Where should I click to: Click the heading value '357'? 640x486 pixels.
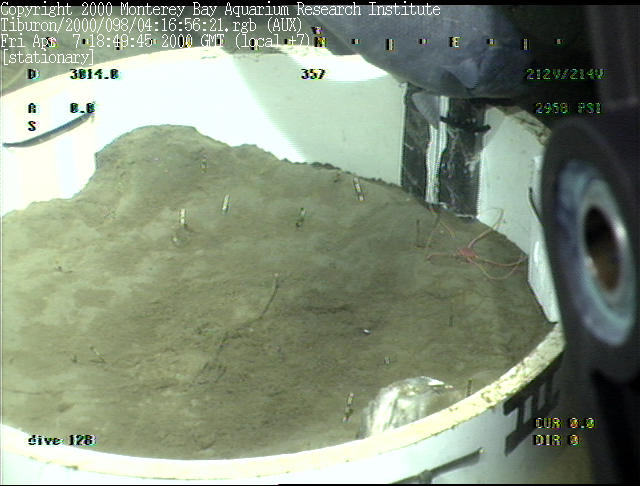[x=313, y=74]
